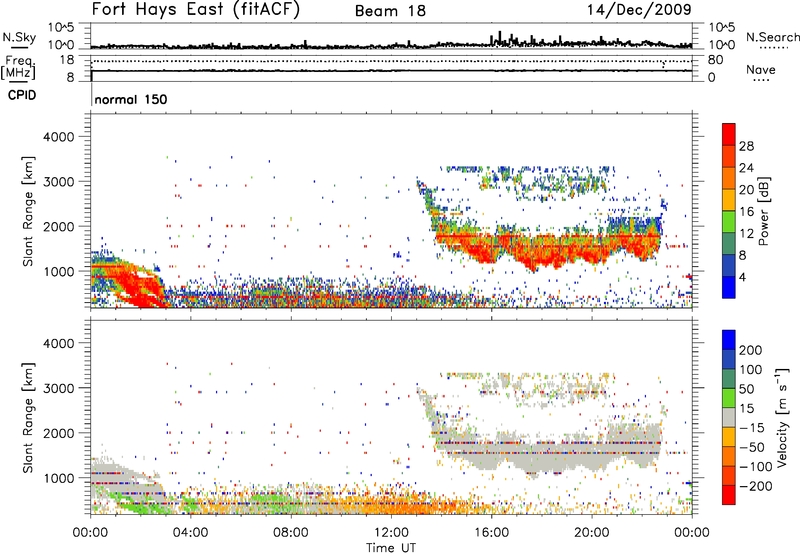Click the '2000' tick of the velocity panel

58,433
